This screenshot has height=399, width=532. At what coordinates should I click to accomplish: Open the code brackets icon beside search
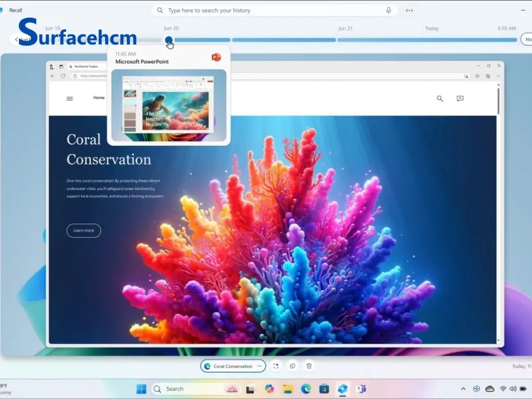click(x=409, y=11)
